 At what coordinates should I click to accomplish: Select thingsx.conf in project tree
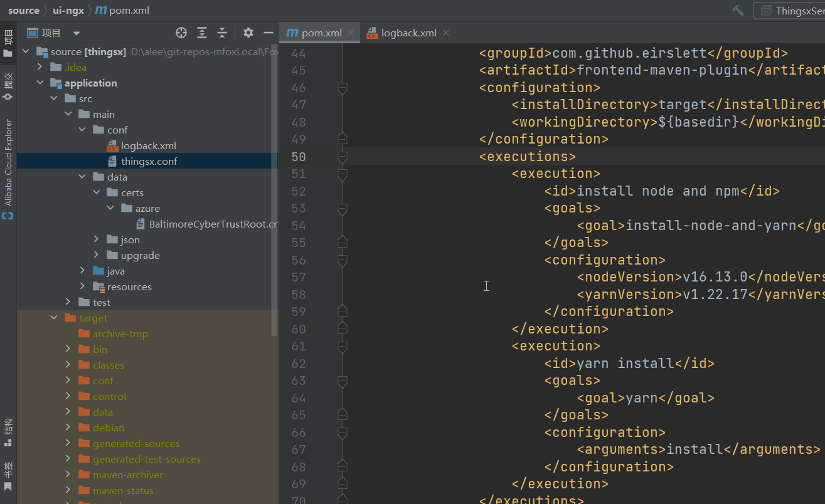(x=149, y=161)
